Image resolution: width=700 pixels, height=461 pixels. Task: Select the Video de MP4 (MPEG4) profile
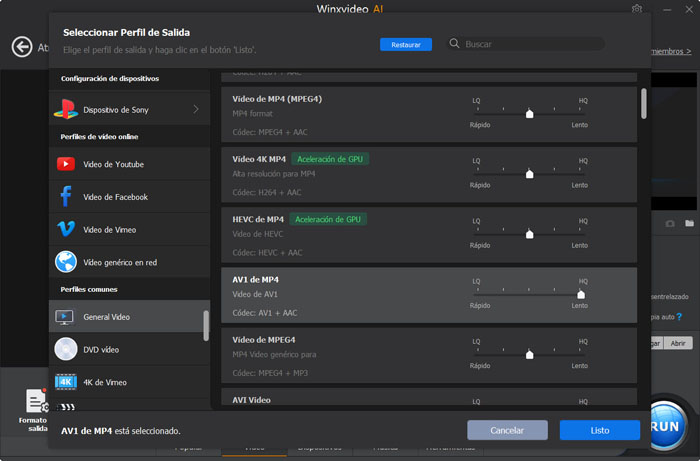tap(429, 115)
